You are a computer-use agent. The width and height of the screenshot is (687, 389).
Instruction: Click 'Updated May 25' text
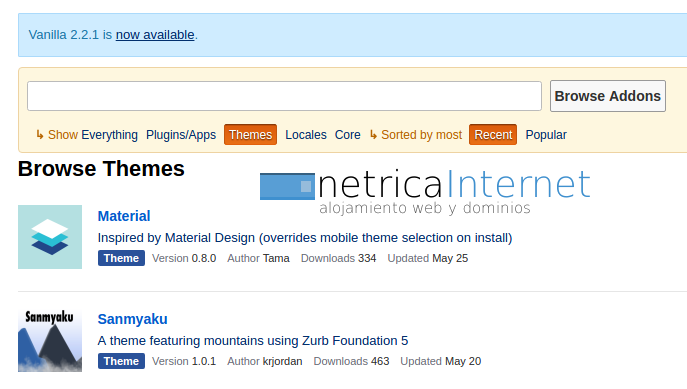click(x=428, y=258)
